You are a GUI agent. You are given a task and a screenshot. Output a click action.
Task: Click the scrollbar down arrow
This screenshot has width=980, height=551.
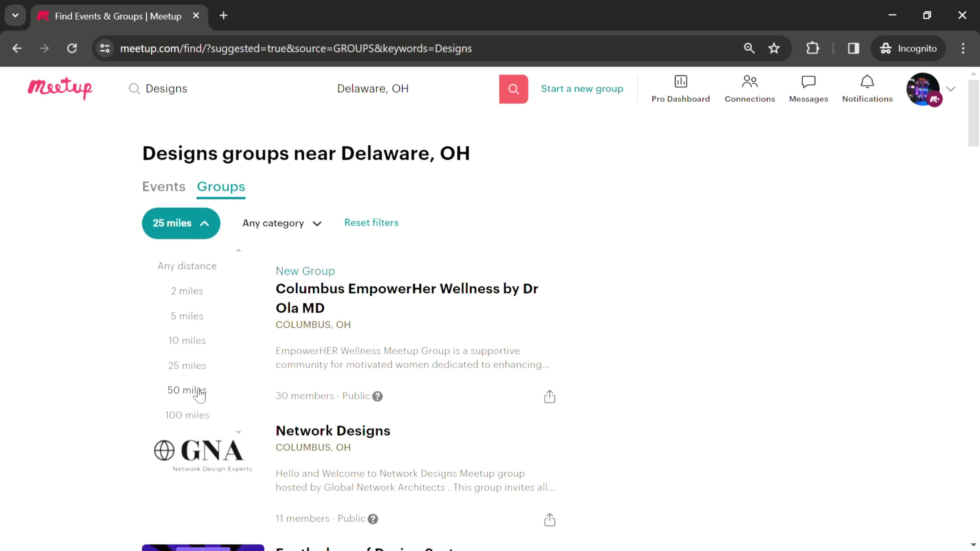pos(973,545)
